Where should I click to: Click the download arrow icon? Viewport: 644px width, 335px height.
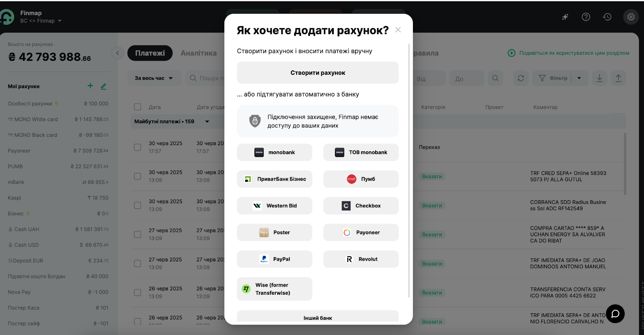[x=599, y=78]
